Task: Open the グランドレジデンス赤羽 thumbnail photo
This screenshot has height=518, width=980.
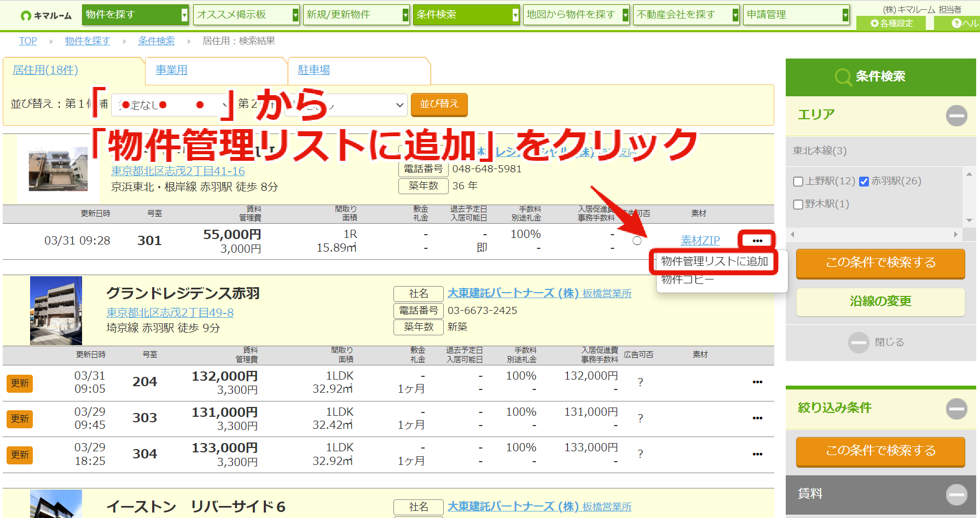Action: point(56,310)
